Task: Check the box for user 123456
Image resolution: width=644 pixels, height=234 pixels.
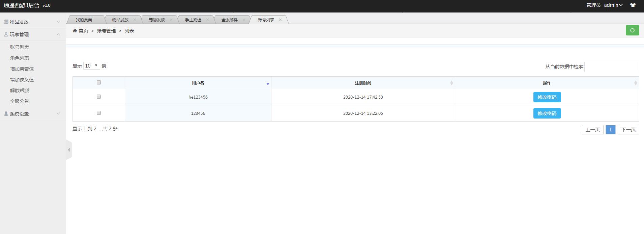Action: (99, 113)
